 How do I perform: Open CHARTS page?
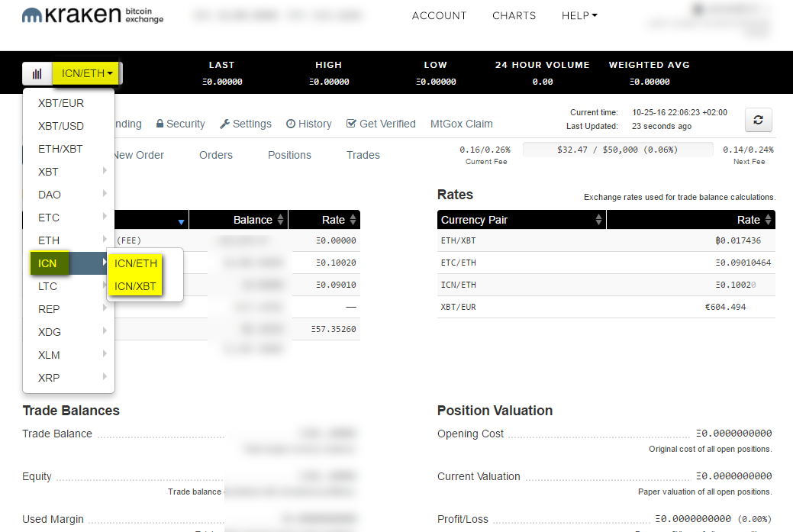point(514,16)
